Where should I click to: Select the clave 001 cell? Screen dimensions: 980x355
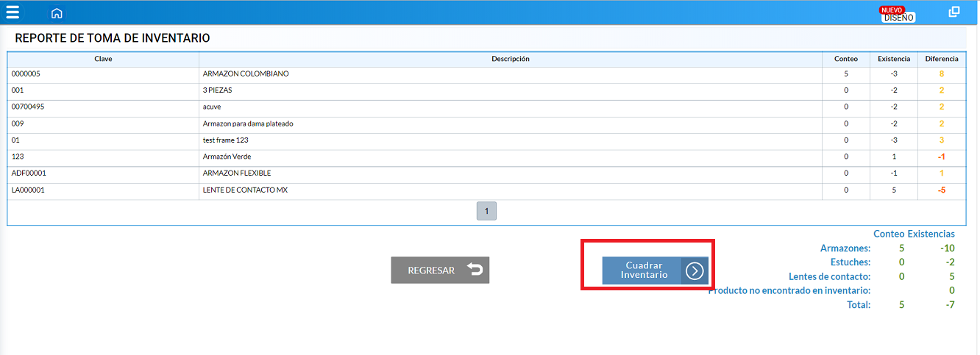click(103, 90)
